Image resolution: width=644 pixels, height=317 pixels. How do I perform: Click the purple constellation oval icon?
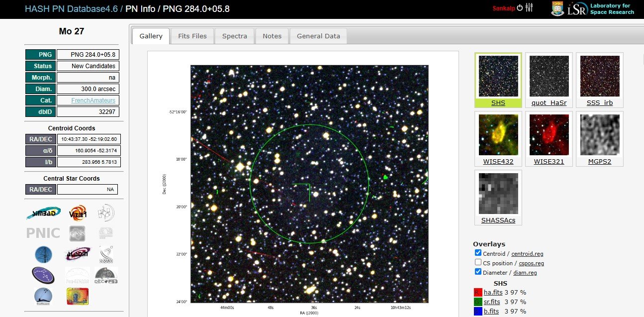pos(43,275)
